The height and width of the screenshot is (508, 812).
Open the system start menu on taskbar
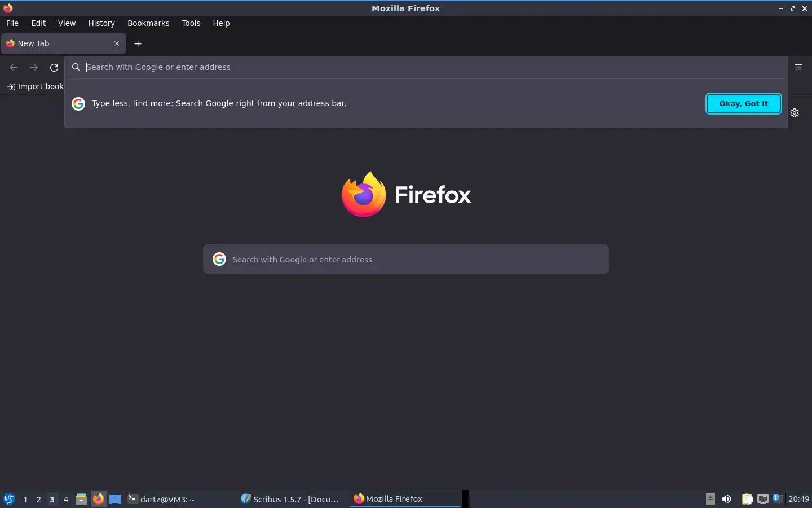pos(9,499)
